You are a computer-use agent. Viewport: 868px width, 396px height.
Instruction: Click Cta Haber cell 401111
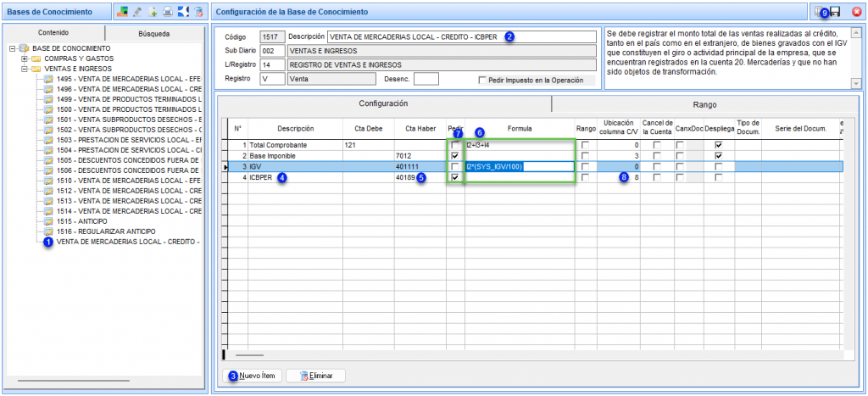[x=419, y=166]
